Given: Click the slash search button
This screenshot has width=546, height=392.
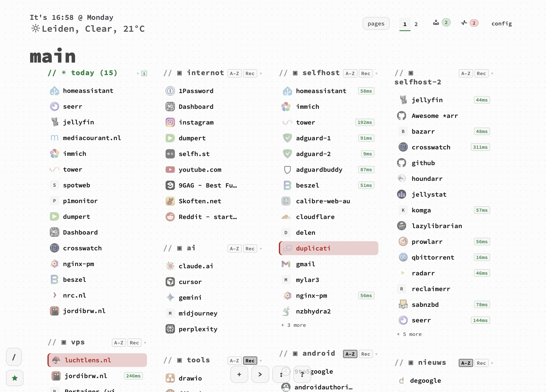Looking at the screenshot, I should (14, 357).
